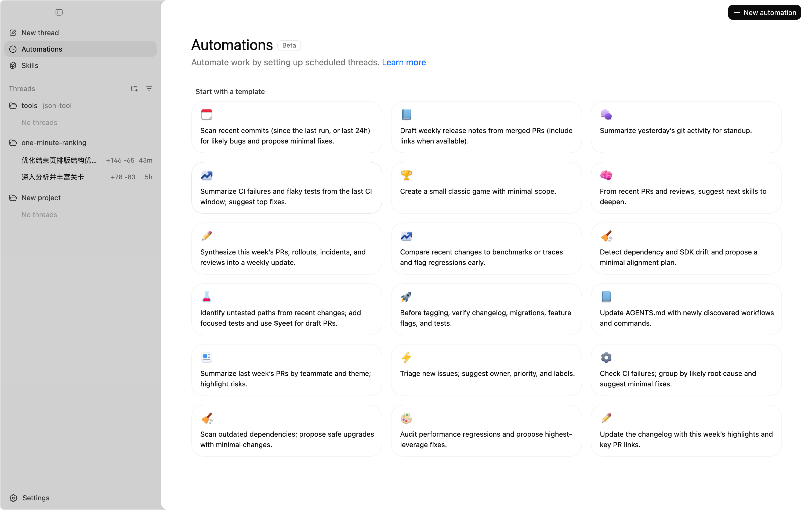Open the New thread menu item
The height and width of the screenshot is (510, 812).
coord(40,33)
